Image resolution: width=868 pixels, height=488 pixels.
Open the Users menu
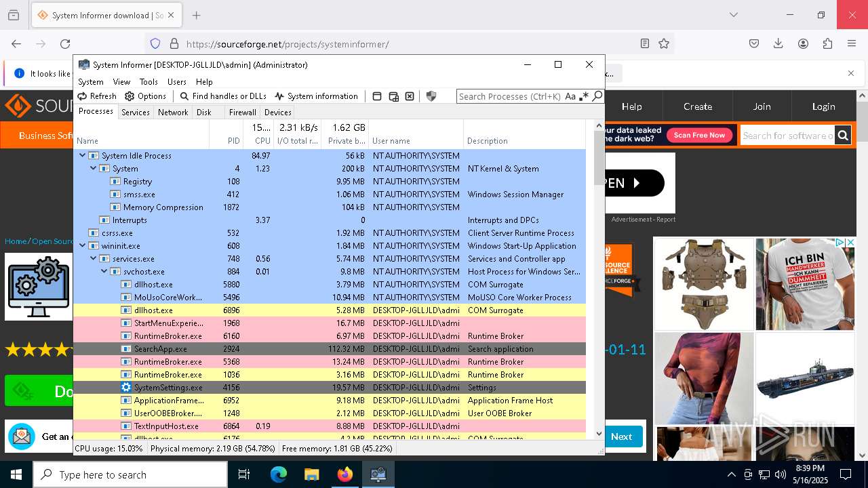pos(176,81)
